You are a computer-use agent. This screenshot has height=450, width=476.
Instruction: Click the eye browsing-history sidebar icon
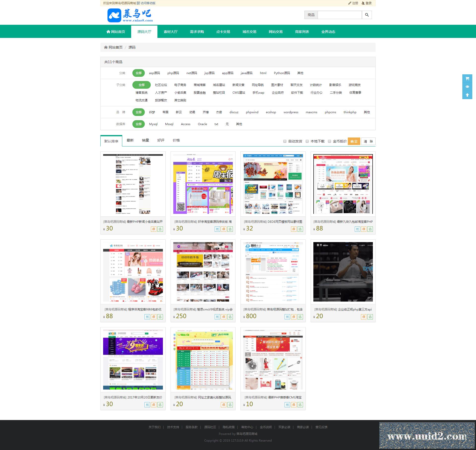click(467, 87)
